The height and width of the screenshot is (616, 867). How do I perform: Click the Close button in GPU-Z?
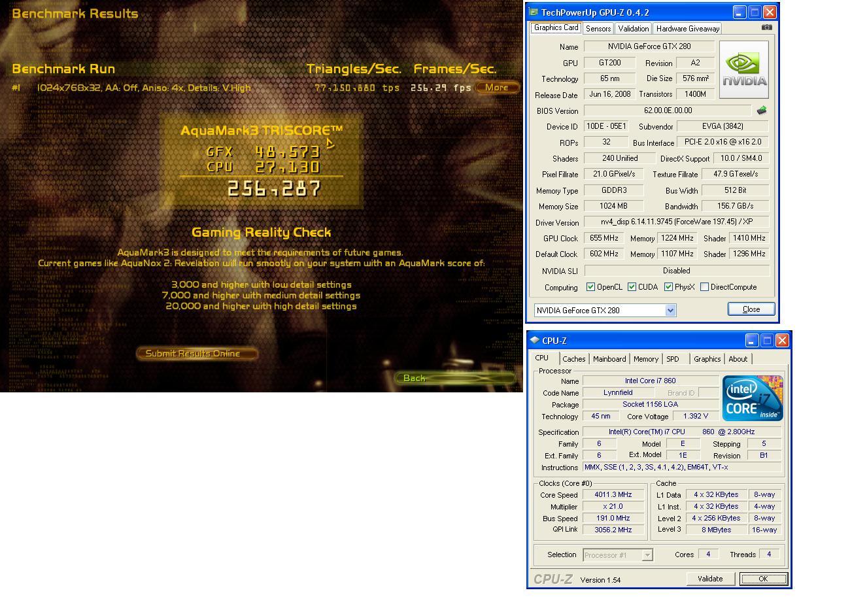tap(751, 309)
